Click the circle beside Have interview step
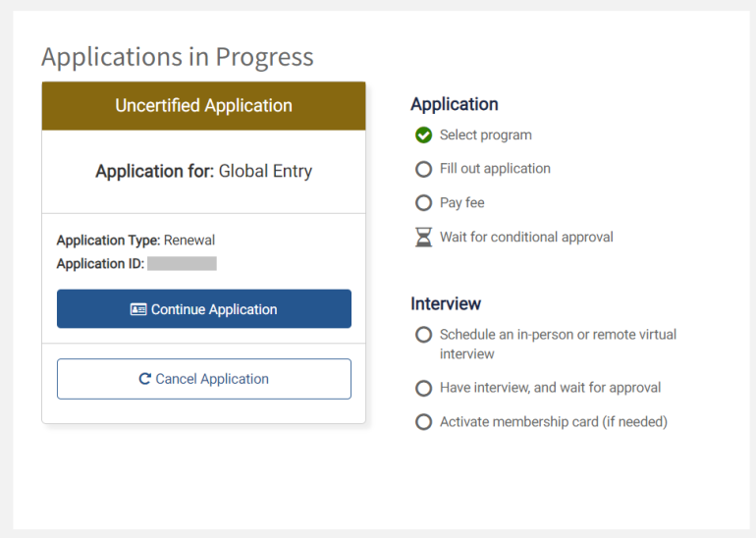This screenshot has height=538, width=756. [x=423, y=388]
